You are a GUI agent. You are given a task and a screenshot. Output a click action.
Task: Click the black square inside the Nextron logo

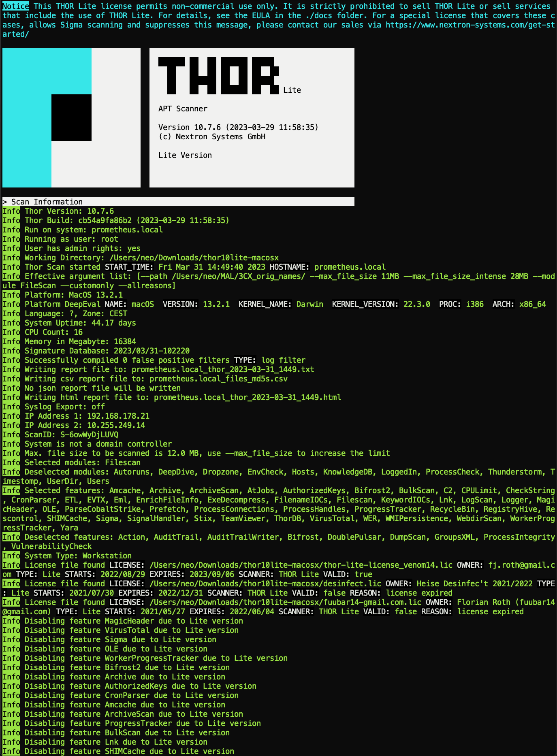point(71,117)
